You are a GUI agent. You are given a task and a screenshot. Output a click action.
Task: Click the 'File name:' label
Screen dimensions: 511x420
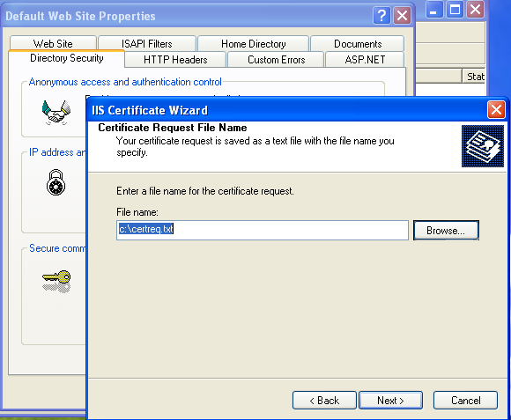pos(137,212)
